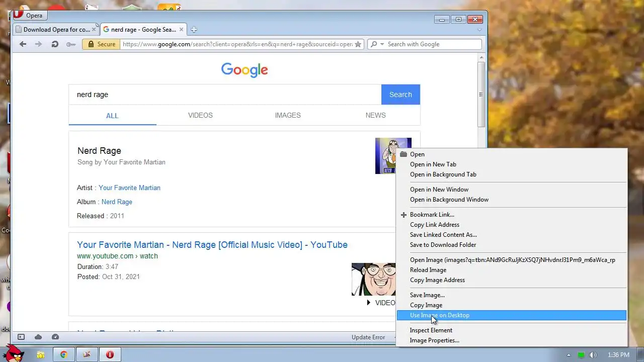Image resolution: width=644 pixels, height=362 pixels.
Task: Click the address bar URL field
Action: coord(237,44)
